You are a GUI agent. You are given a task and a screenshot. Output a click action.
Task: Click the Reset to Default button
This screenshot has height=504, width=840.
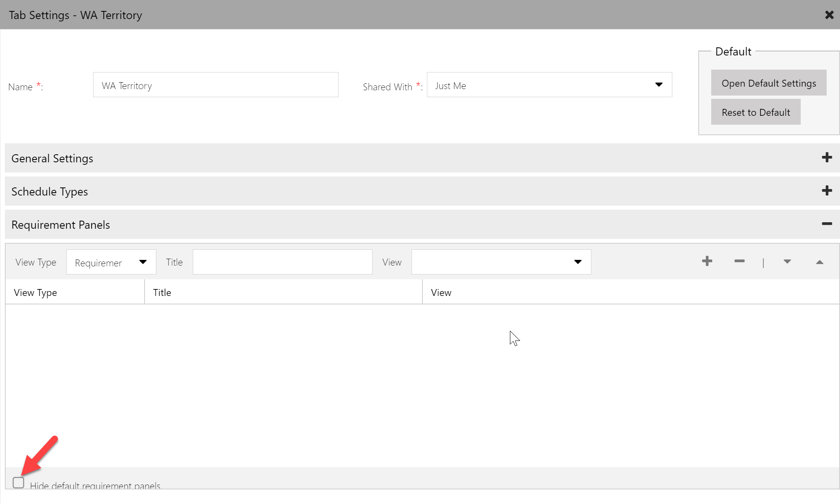tap(755, 112)
